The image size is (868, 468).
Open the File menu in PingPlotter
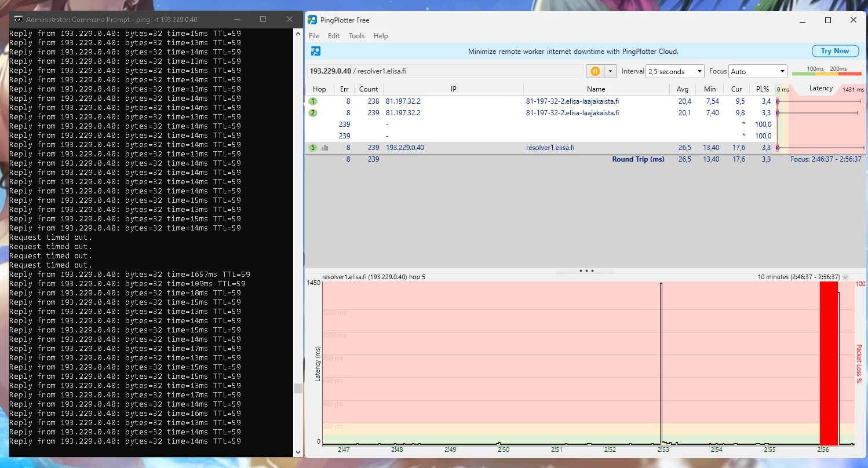coord(314,36)
